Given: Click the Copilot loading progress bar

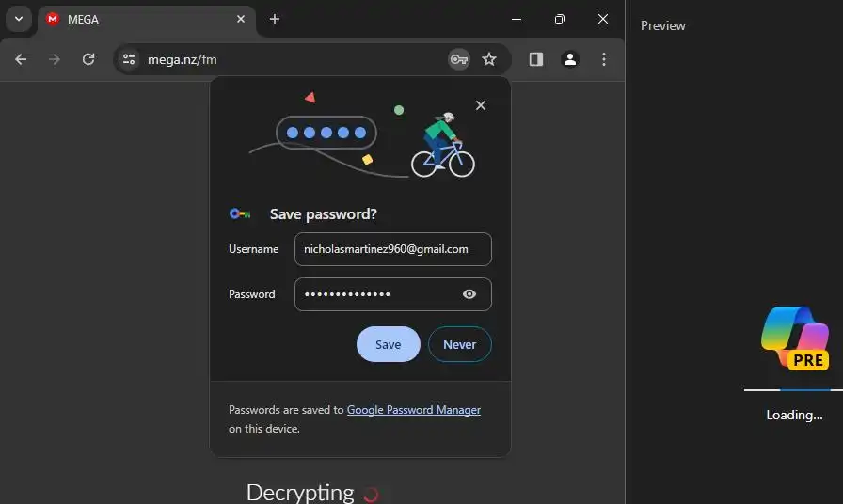Looking at the screenshot, I should coord(793,390).
